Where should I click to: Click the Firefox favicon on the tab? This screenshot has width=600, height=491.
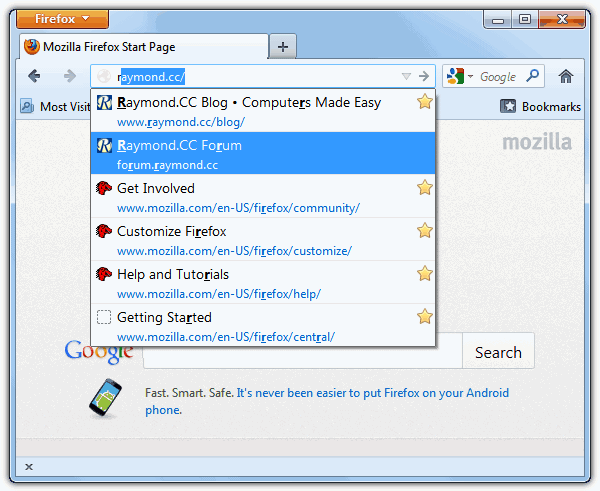[x=32, y=47]
